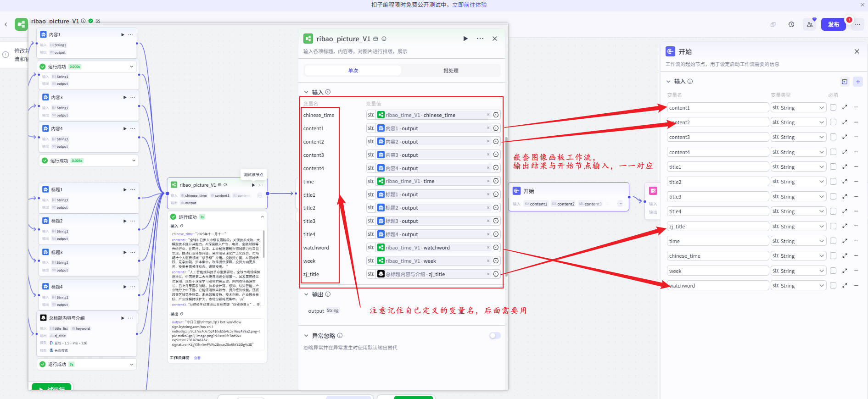Screen dimensions: 868x399
Task: Select the 开始 node on canvas
Action: click(x=568, y=196)
